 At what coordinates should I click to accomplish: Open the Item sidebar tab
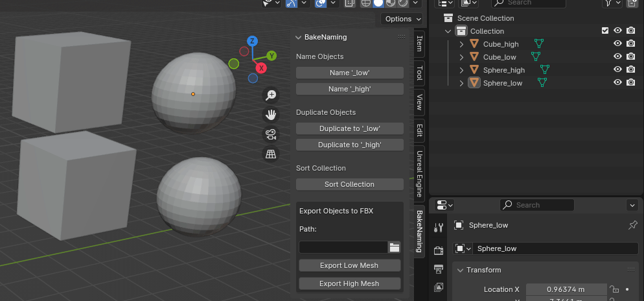tap(419, 43)
